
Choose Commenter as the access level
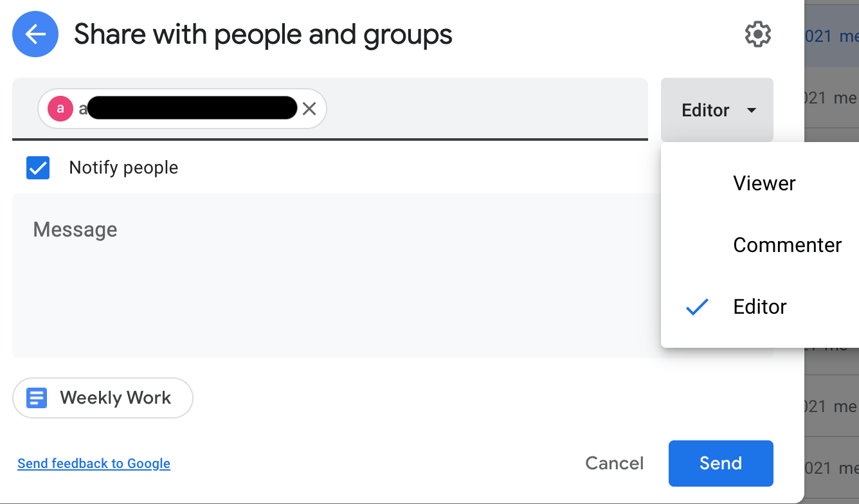click(787, 245)
